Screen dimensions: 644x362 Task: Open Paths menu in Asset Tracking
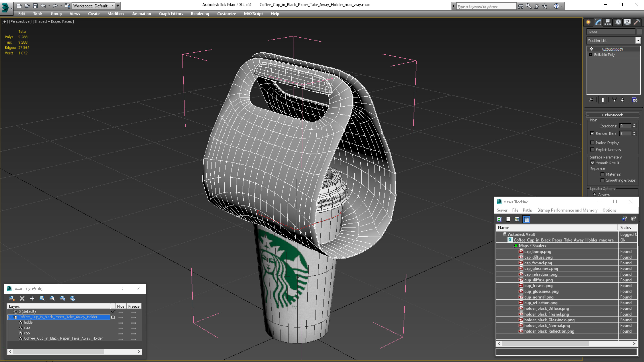(527, 210)
